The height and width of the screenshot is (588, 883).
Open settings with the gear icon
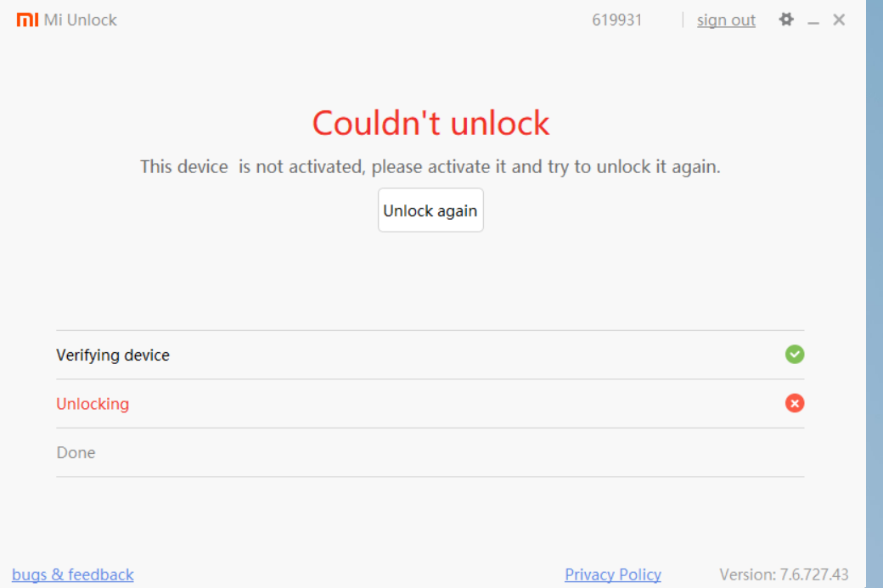[x=786, y=20]
